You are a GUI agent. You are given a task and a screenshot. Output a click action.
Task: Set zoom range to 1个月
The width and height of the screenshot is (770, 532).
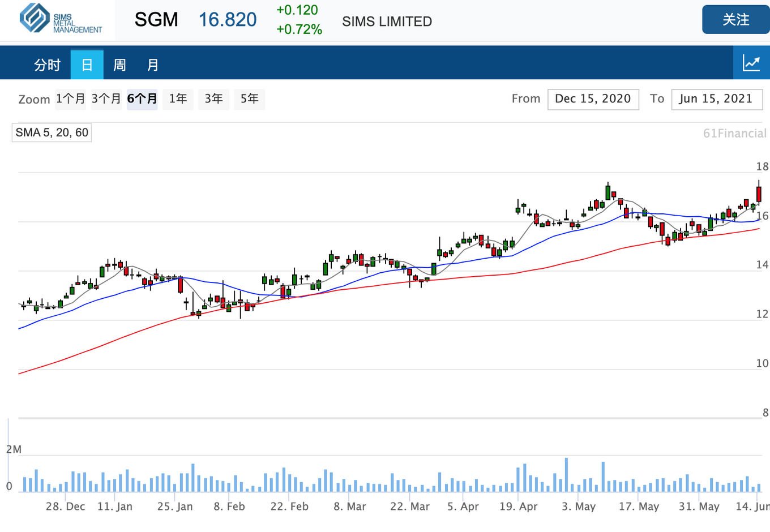(x=70, y=99)
